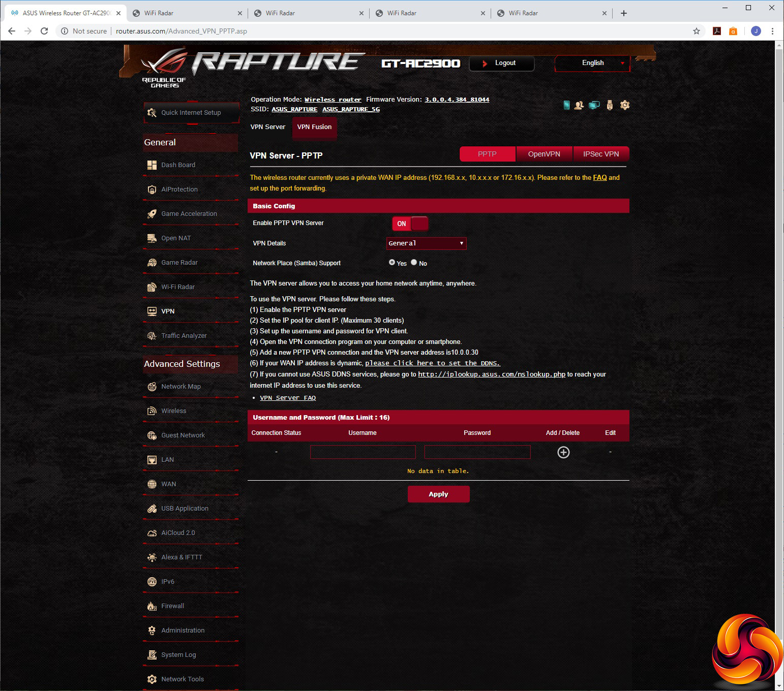Select the IPSec VPN tab
Image resolution: width=784 pixels, height=691 pixels.
[601, 154]
